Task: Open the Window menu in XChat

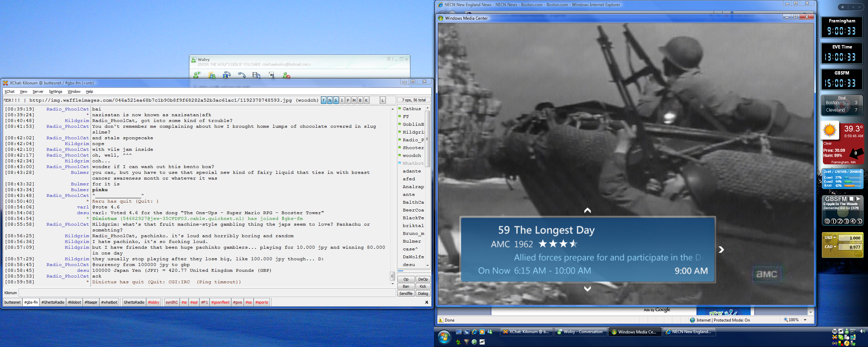Action: pos(74,91)
